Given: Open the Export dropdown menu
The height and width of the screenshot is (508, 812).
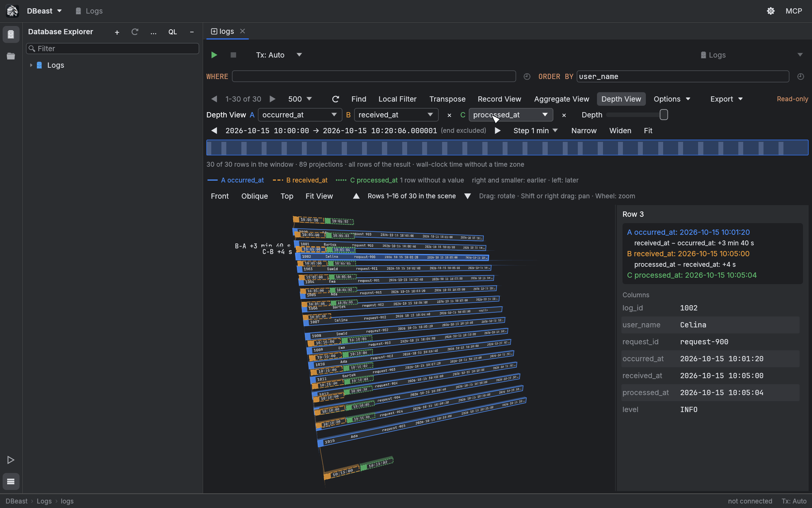Looking at the screenshot, I should point(726,99).
